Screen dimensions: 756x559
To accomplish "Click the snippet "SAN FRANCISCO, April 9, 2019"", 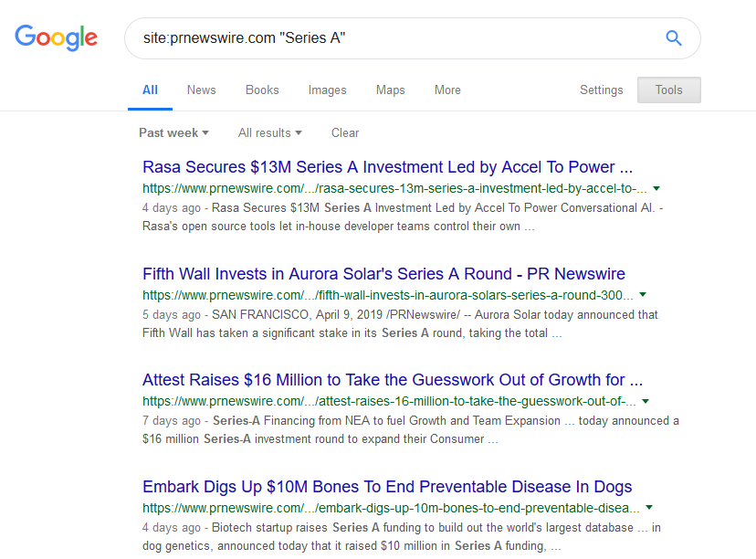I will [297, 315].
